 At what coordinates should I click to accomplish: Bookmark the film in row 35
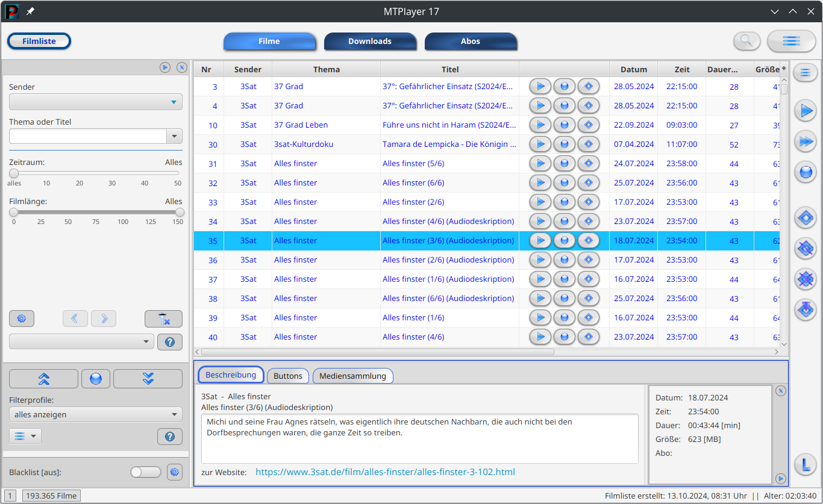pos(589,240)
